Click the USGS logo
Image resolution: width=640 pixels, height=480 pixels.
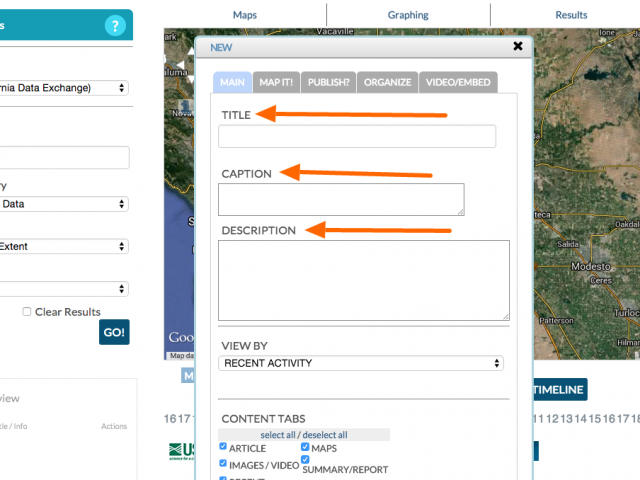[x=181, y=450]
